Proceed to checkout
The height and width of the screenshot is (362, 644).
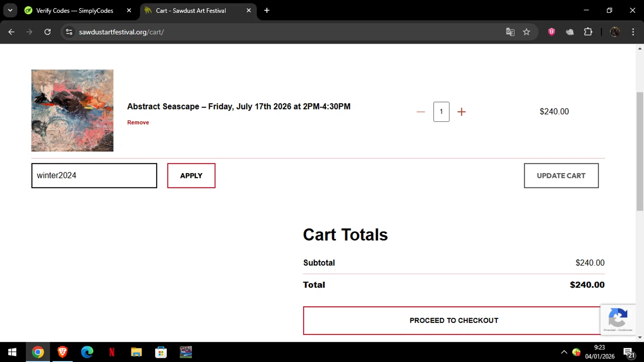[454, 320]
